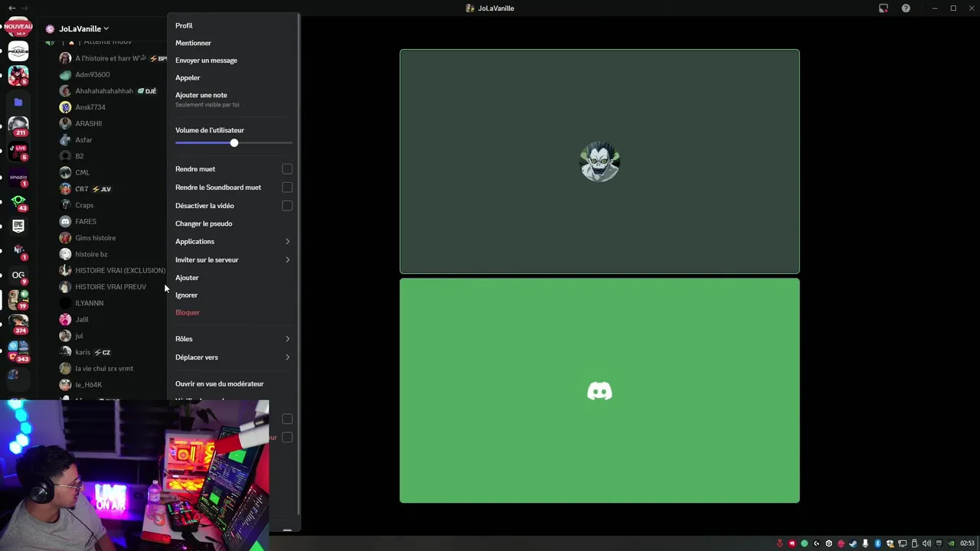Toggle Désactiver la vidéo checkbox
The image size is (980, 551).
tap(287, 206)
